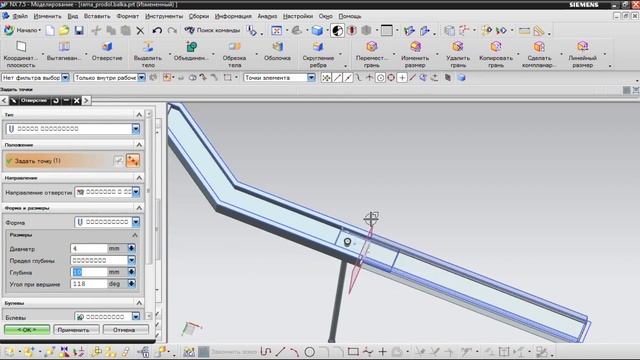
Task: Click the orange point-selection icon
Action: pos(133,161)
